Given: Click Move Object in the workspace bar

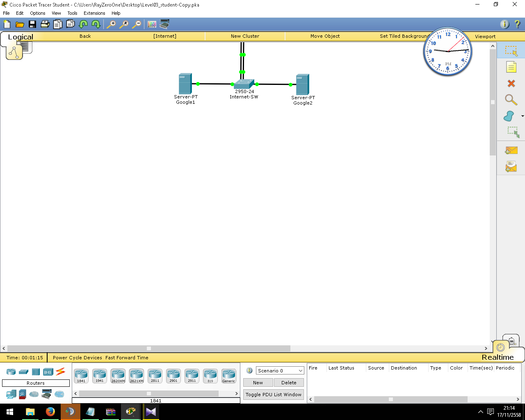Looking at the screenshot, I should (x=325, y=36).
